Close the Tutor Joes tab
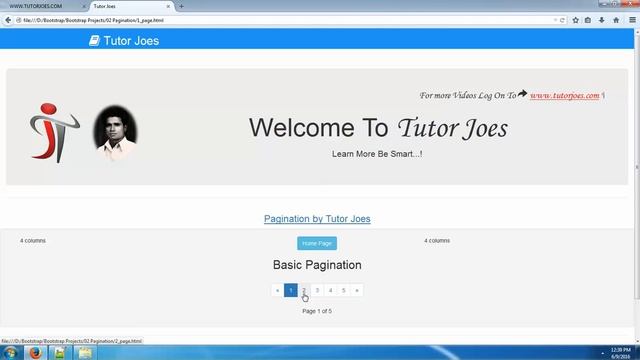Image resolution: width=640 pixels, height=360 pixels. [x=168, y=7]
